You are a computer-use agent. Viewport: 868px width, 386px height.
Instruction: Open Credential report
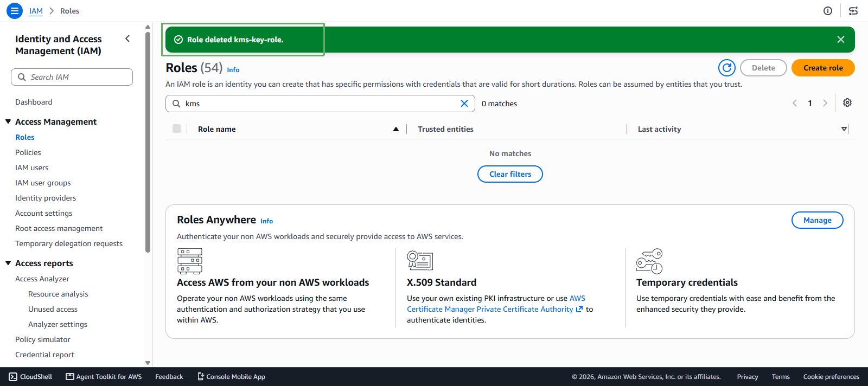tap(45, 355)
